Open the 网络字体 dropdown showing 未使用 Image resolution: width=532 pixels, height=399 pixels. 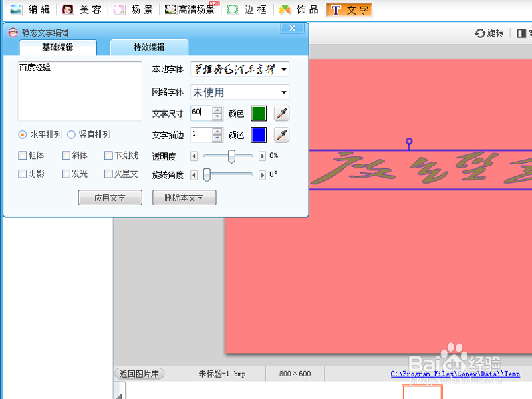(239, 92)
